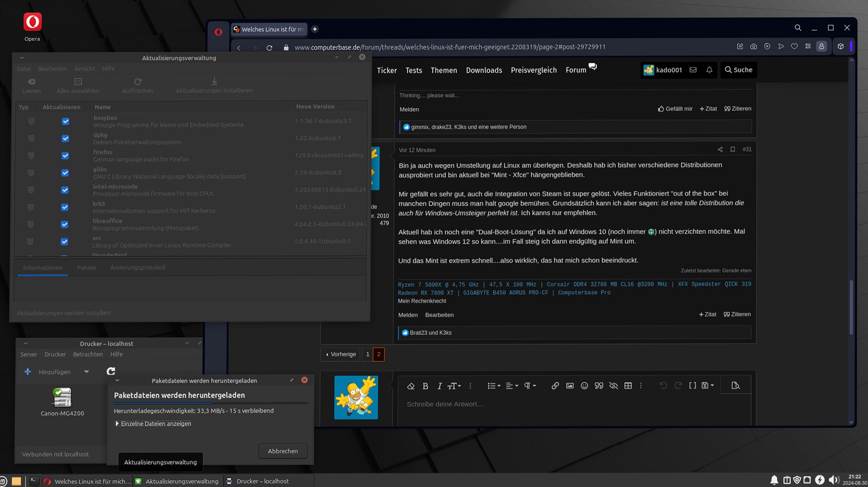The height and width of the screenshot is (487, 868).
Task: Open forum notifications via the bell icon
Action: pyautogui.click(x=709, y=70)
